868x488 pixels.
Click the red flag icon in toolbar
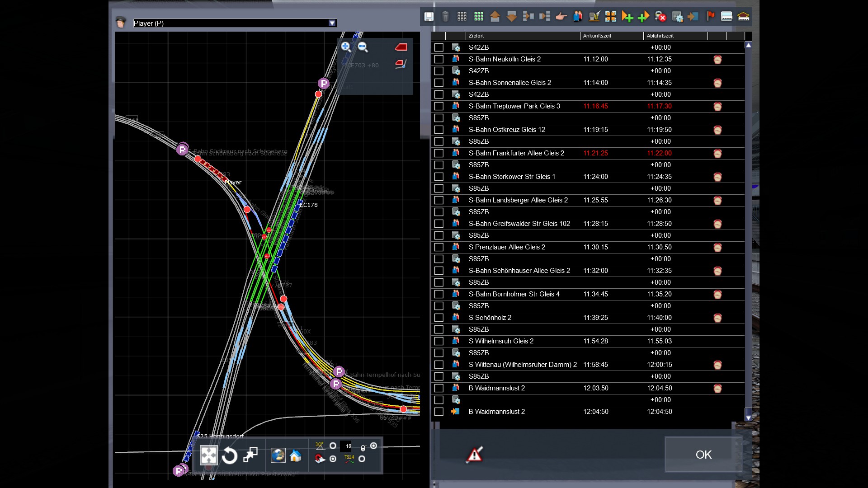[x=710, y=17]
